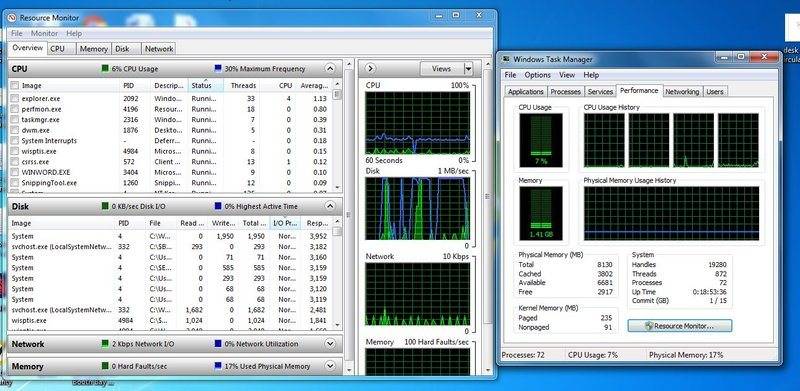Open the Options menu in Task Manager
800x391 pixels.
pyautogui.click(x=537, y=75)
